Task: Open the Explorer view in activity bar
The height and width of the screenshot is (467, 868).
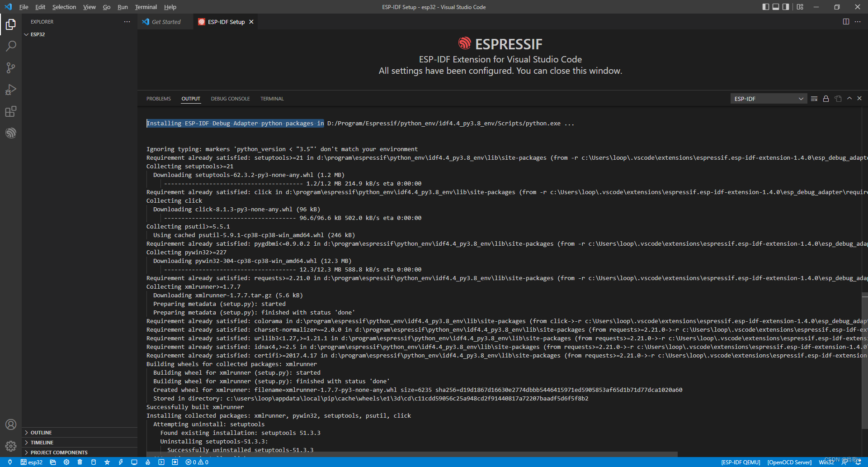Action: (x=11, y=24)
